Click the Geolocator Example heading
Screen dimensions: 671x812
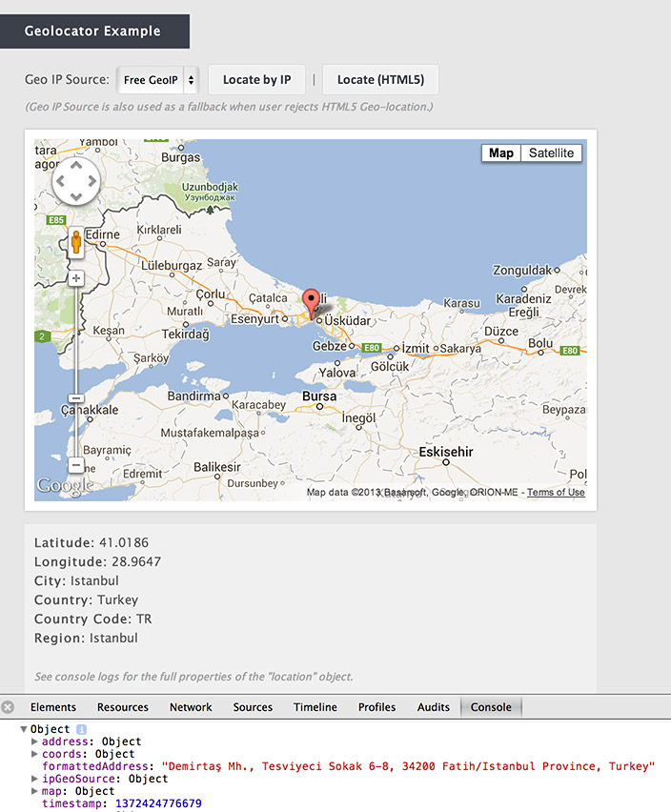(x=92, y=31)
